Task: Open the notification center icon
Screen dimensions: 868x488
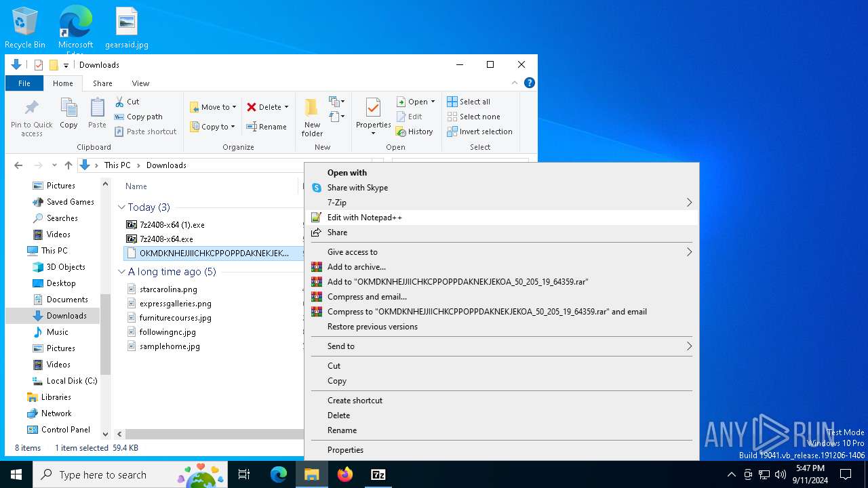Action: [x=846, y=474]
